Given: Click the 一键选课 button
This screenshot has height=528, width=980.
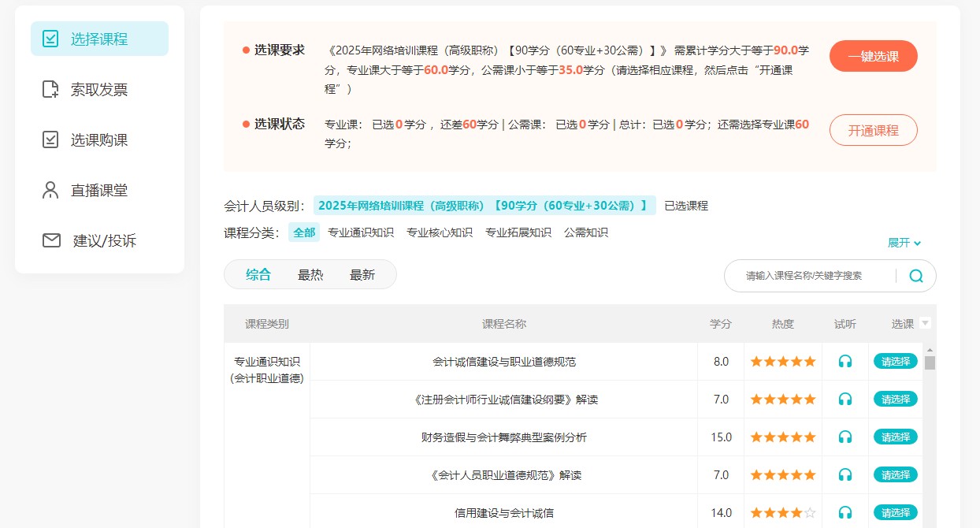Looking at the screenshot, I should tap(873, 56).
